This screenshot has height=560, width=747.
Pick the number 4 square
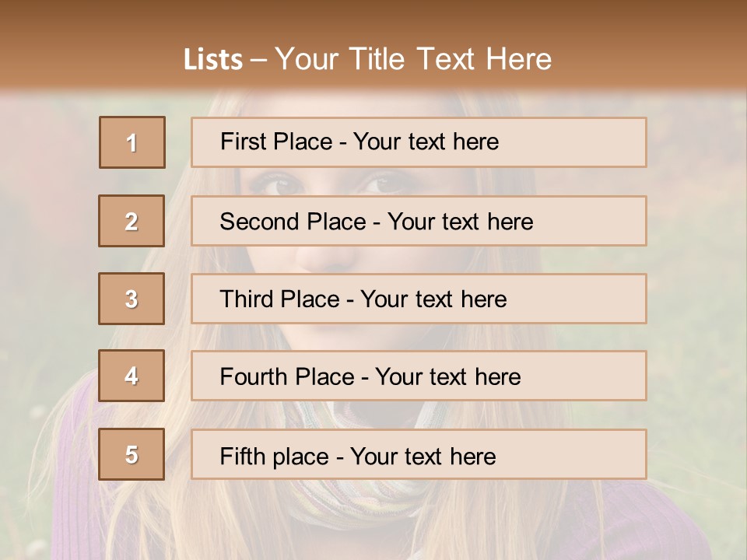pos(132,376)
